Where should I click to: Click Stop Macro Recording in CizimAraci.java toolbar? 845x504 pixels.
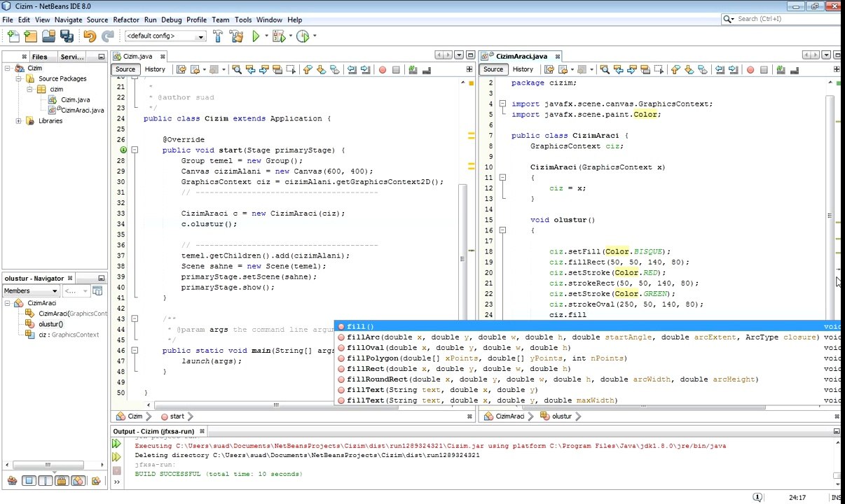(764, 69)
